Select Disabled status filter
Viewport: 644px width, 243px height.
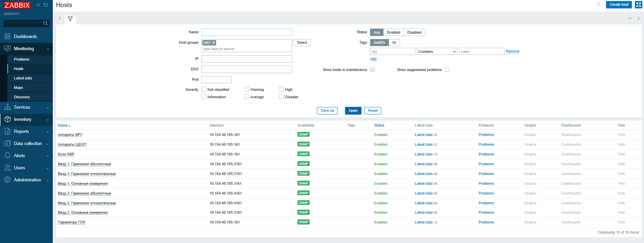coord(414,32)
